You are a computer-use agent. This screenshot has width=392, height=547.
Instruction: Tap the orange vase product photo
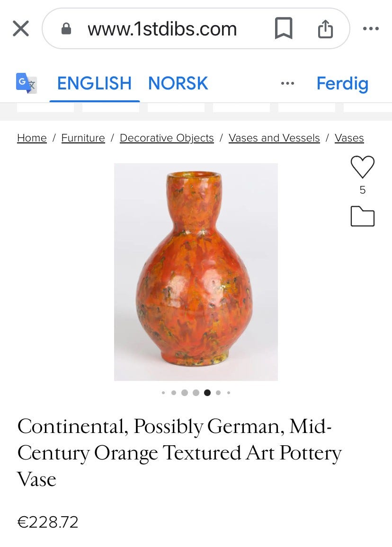click(196, 272)
